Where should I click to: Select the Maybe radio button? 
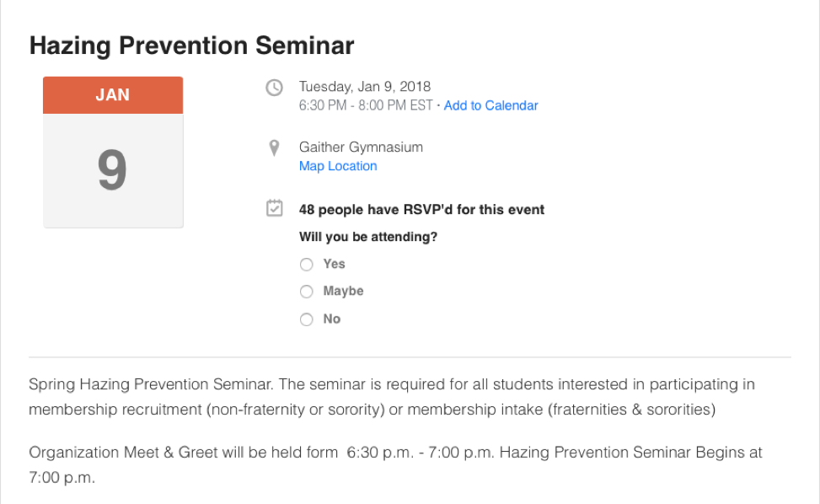(x=307, y=292)
